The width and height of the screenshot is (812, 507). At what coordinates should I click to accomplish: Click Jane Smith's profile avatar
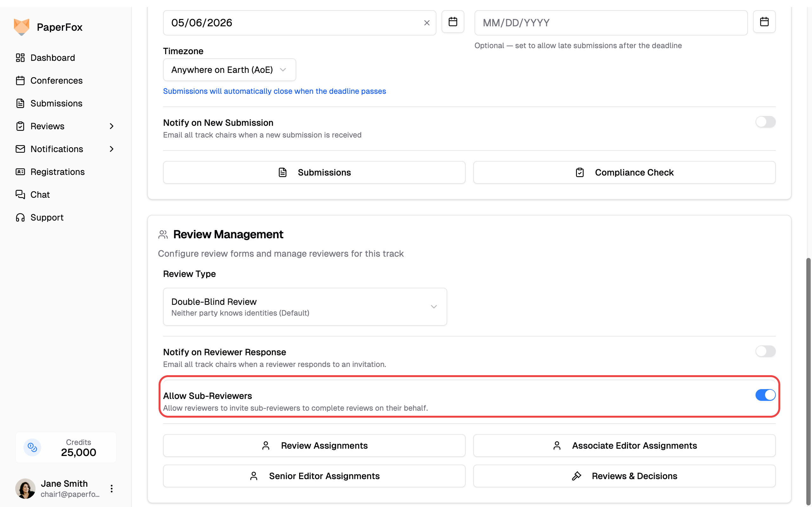point(25,488)
